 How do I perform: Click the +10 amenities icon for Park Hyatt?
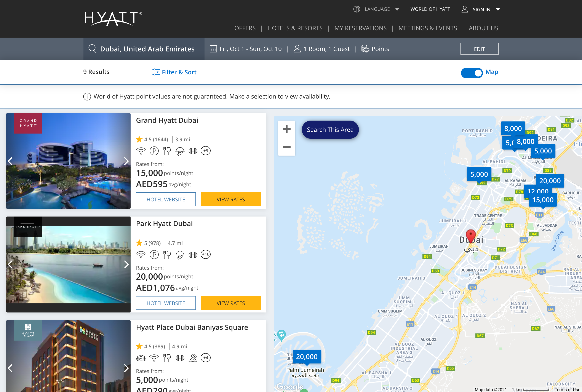coord(206,255)
